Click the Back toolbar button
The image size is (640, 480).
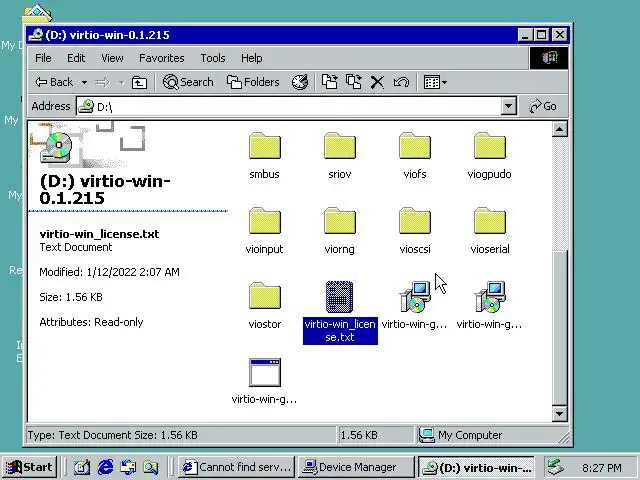coord(54,82)
